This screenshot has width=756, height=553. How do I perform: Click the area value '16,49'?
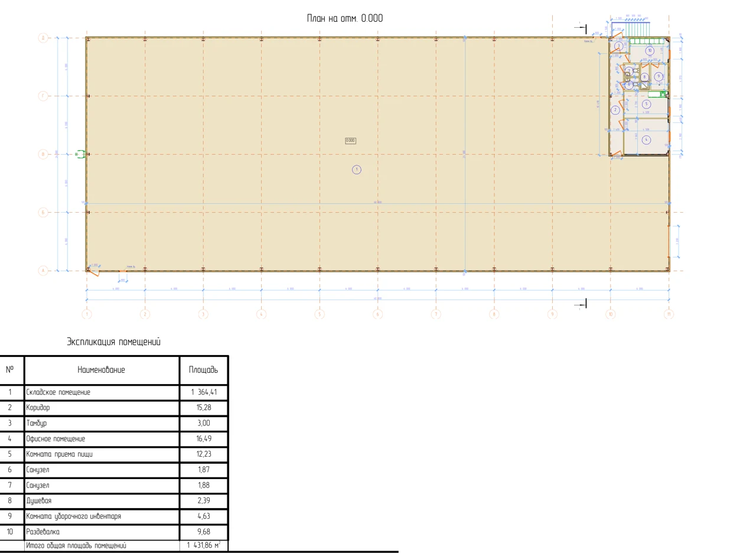[204, 439]
